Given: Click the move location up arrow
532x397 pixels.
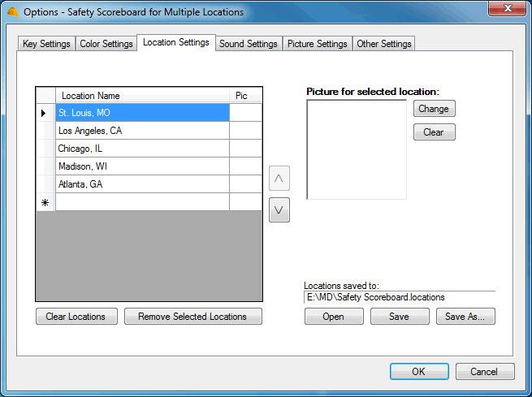Looking at the screenshot, I should click(x=279, y=178).
